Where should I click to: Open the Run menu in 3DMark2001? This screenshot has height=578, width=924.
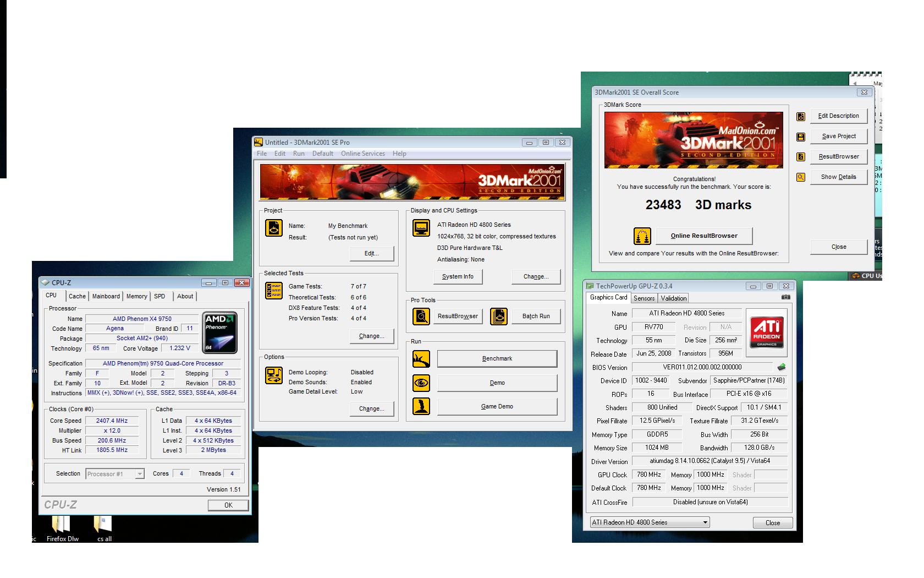point(299,154)
